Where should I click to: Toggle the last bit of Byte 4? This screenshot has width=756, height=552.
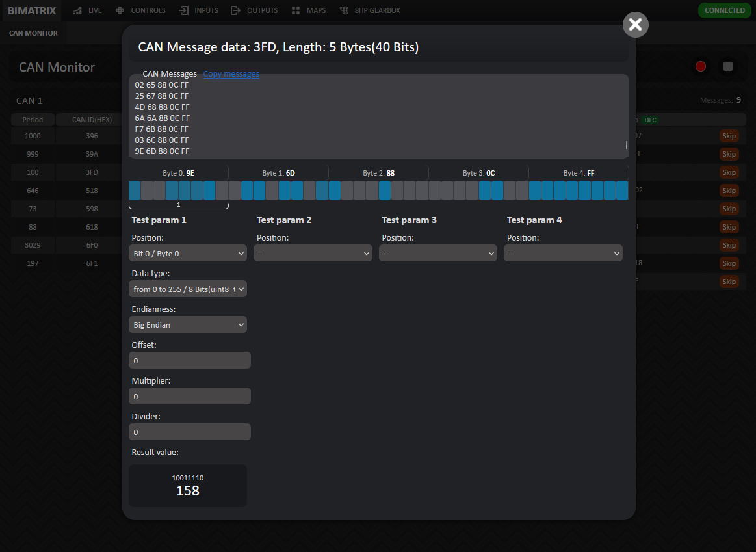click(622, 191)
